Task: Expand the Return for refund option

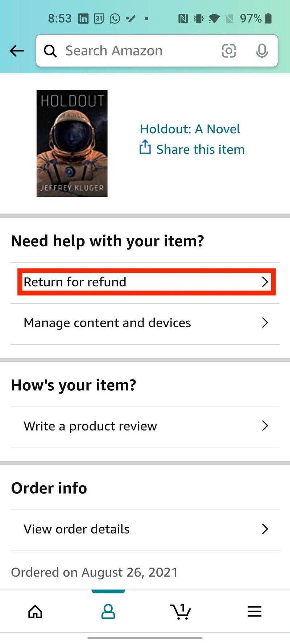Action: pos(265,282)
